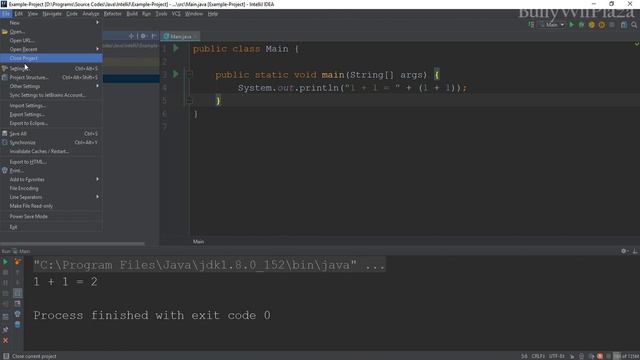
Task: Click the status bar tool window toggle icon
Action: (6, 356)
